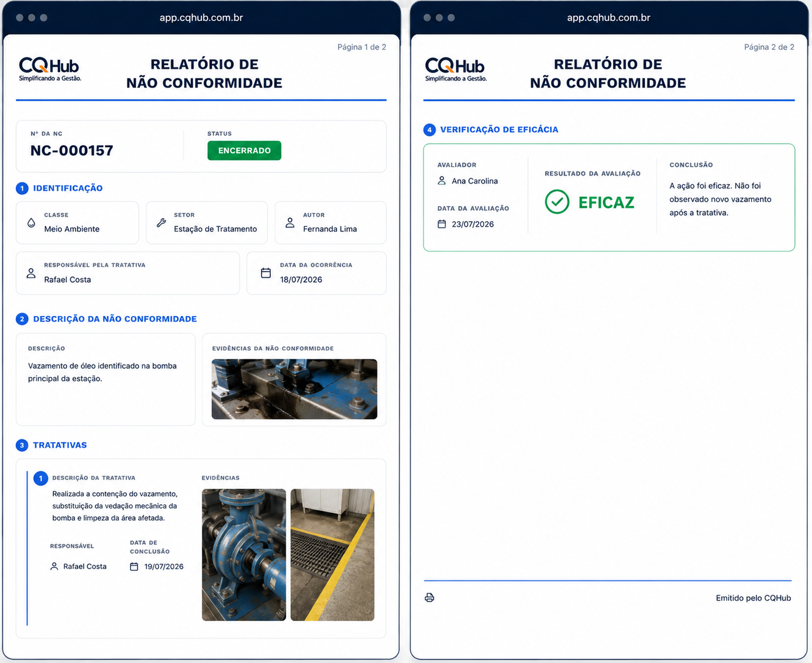The image size is (812, 663).
Task: Click the page 2 Relatório de Não Conformidade title
Action: pos(608,74)
